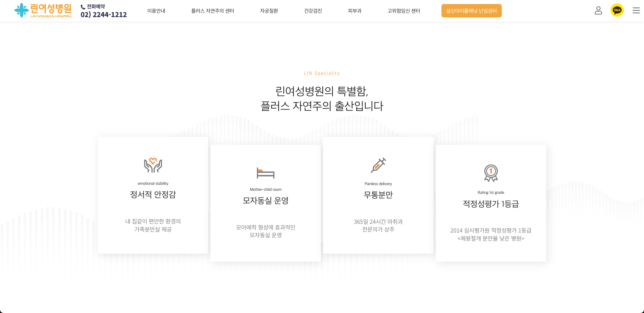Click the heading 플러스 자연주의 출산입니다
The height and width of the screenshot is (313, 644).
(322, 106)
